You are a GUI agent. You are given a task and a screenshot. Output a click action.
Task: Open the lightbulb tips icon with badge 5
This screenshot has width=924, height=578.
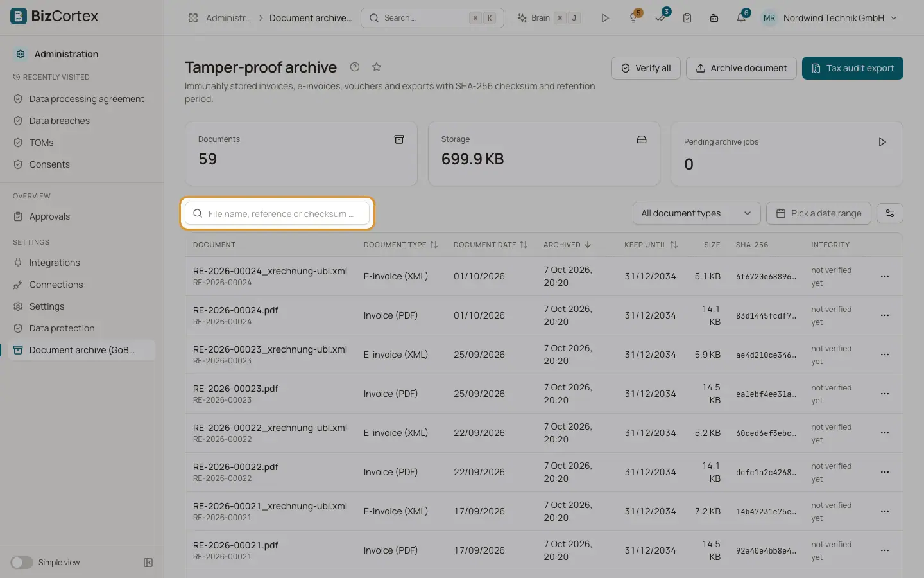coord(634,18)
